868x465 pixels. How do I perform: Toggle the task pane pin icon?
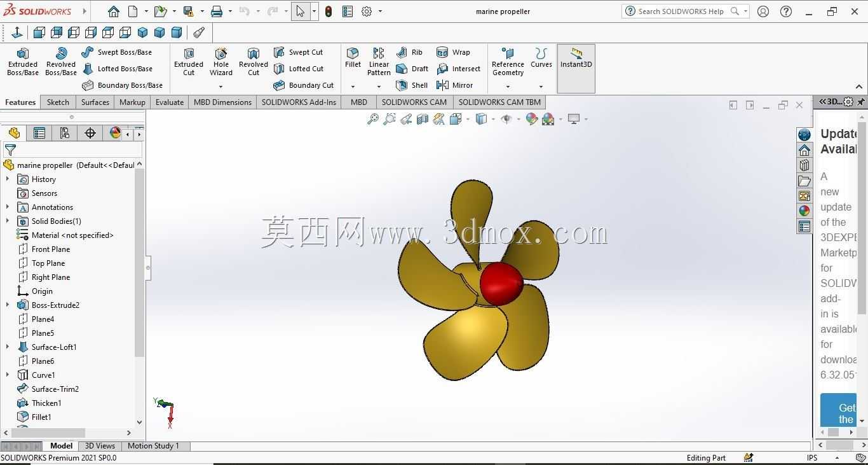[861, 102]
